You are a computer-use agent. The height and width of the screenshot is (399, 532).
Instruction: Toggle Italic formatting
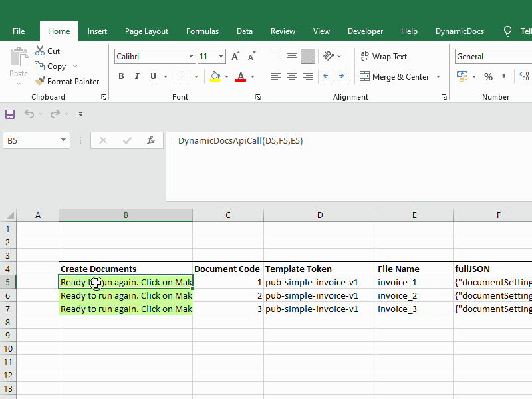pyautogui.click(x=137, y=76)
